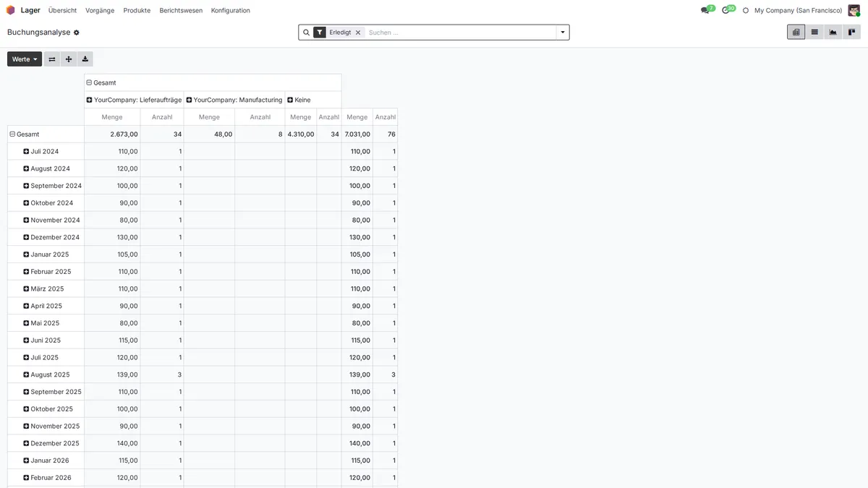
Task: Click the search input field
Action: 460,33
